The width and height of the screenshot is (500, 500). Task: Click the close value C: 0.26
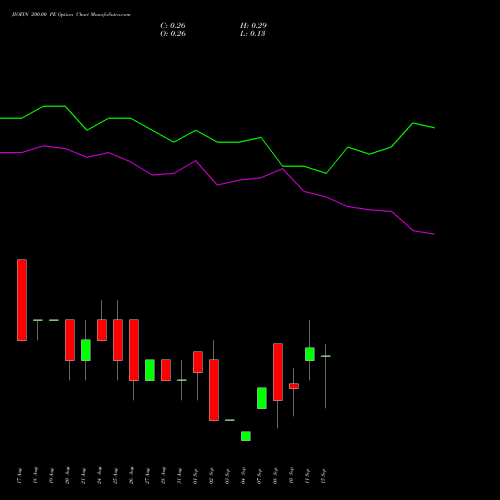(x=173, y=26)
